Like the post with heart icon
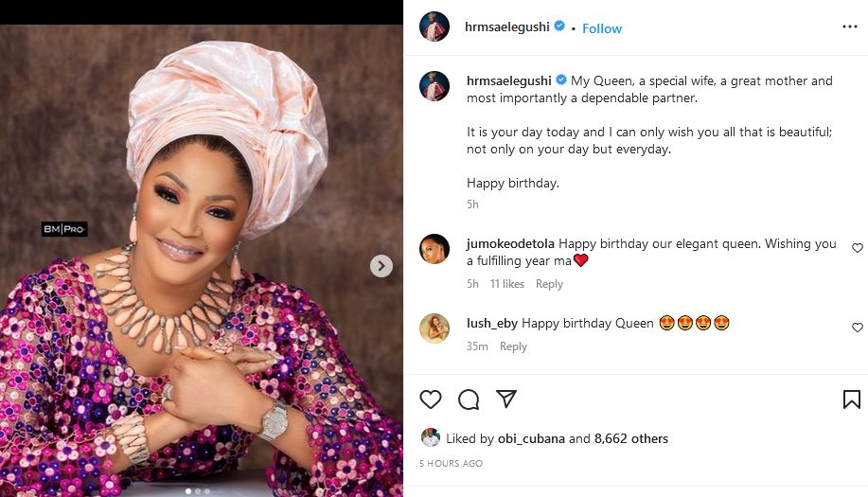 pyautogui.click(x=431, y=399)
